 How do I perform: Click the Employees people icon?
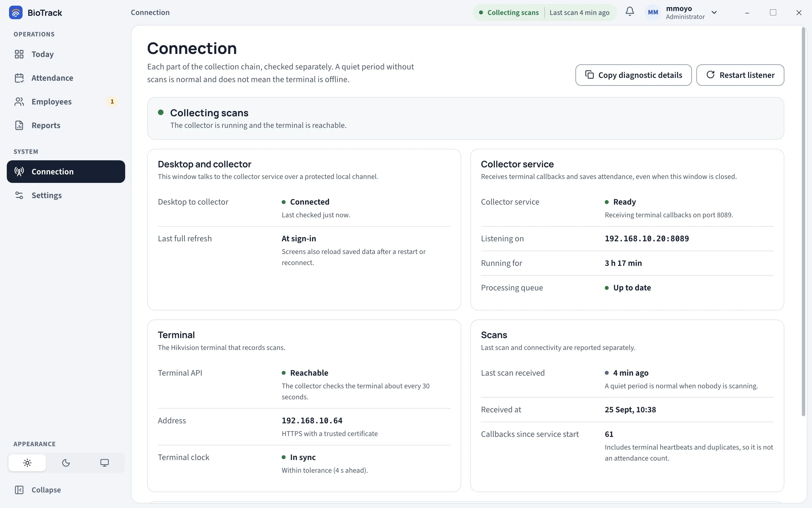(x=19, y=102)
